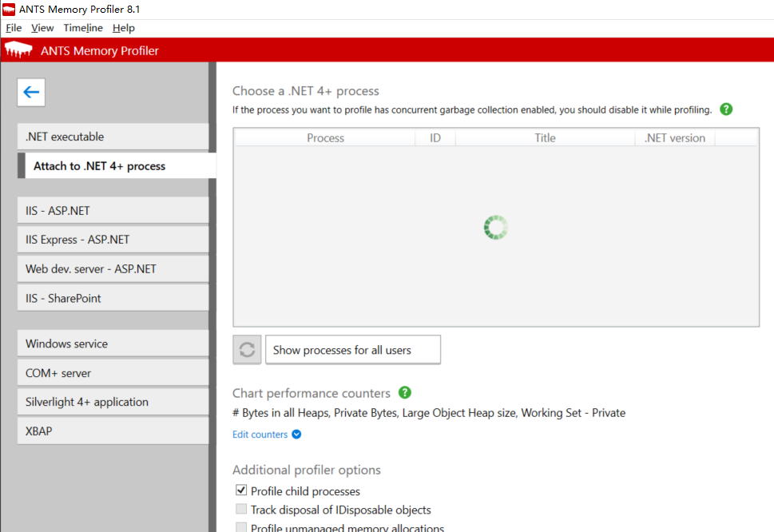Screen dimensions: 774x532
Task: Click the Edit counters link
Action: point(260,435)
